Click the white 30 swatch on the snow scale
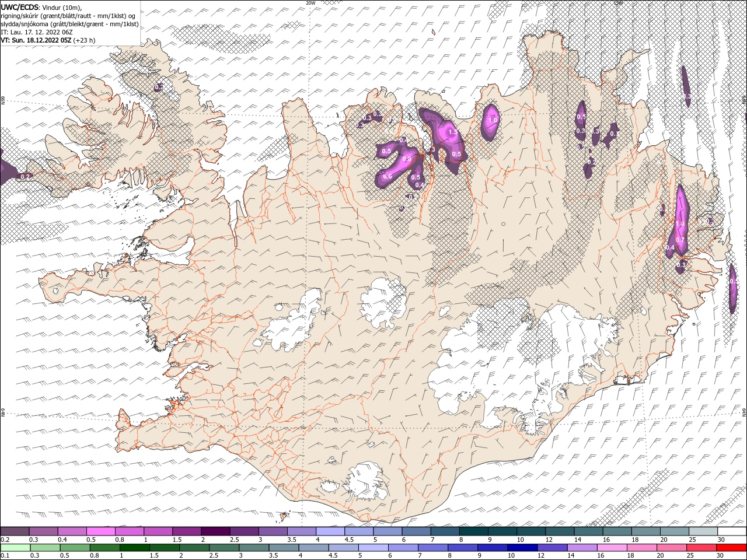This screenshot has height=560, width=747. [x=732, y=531]
